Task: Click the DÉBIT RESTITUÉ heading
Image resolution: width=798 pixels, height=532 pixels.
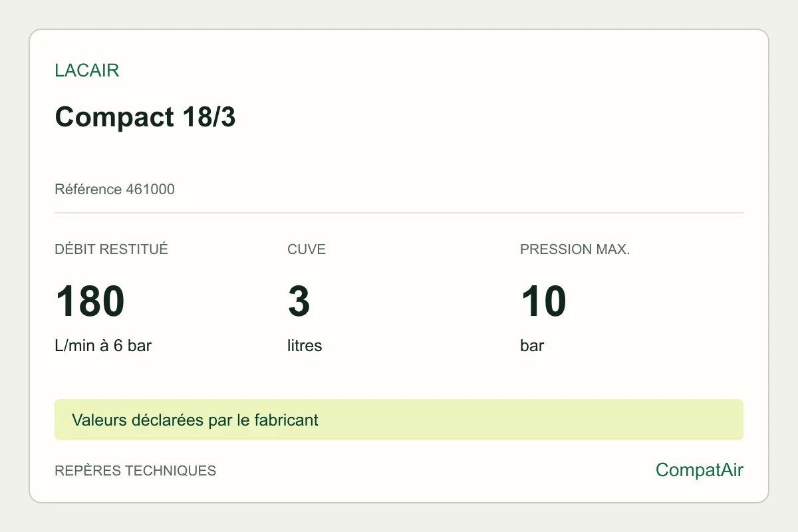Action: pyautogui.click(x=111, y=249)
